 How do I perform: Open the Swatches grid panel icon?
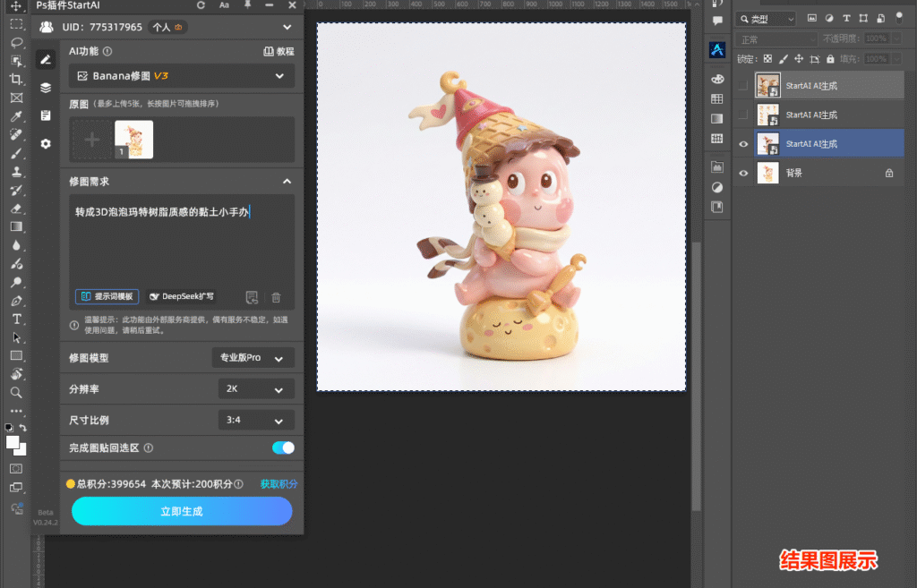717,98
